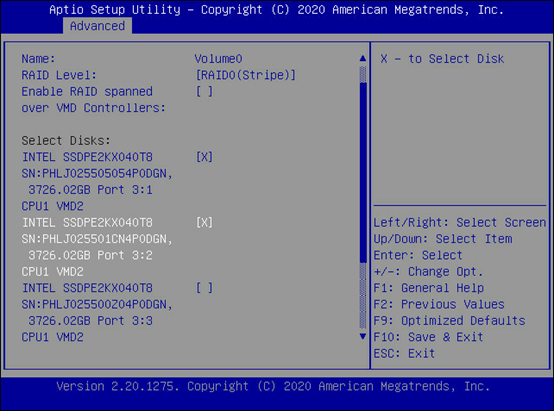
Task: Click F1: General Help hint
Action: [x=429, y=288]
